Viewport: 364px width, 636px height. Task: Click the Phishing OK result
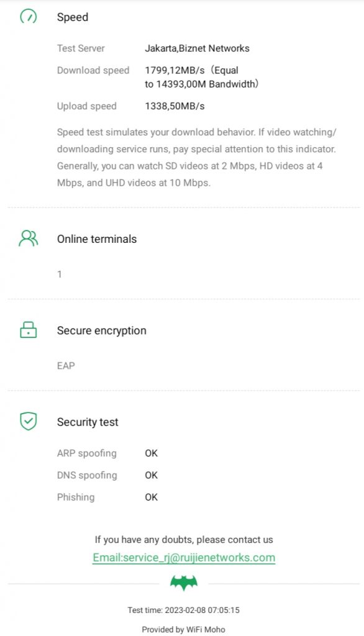(152, 497)
